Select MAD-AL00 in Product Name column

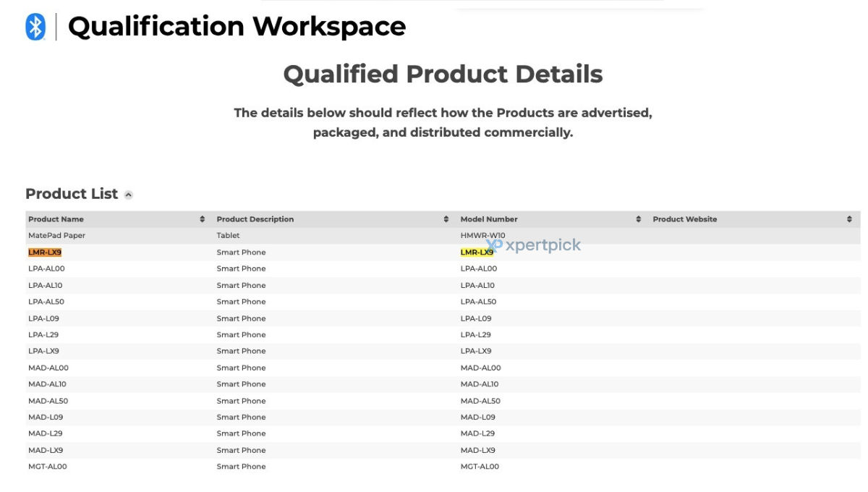pyautogui.click(x=48, y=368)
